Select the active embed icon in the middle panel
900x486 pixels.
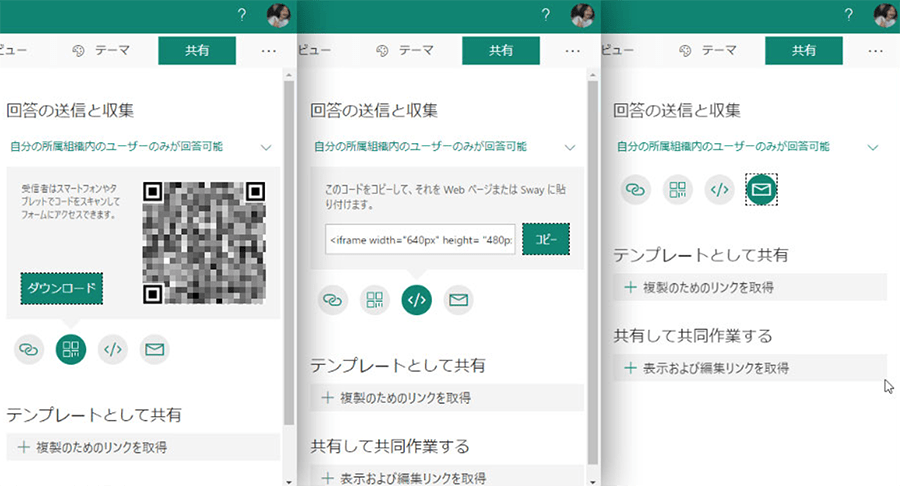417,300
